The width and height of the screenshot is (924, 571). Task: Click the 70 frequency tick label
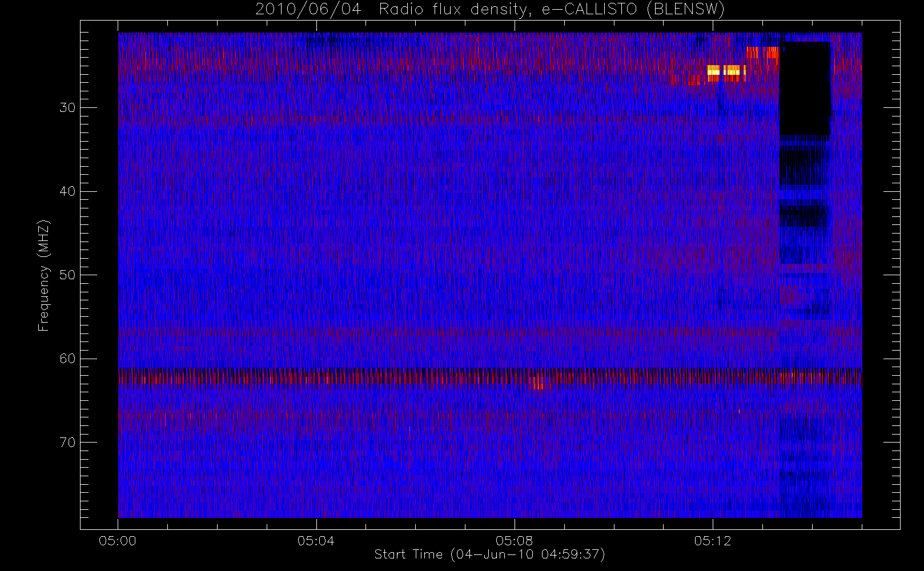point(67,443)
